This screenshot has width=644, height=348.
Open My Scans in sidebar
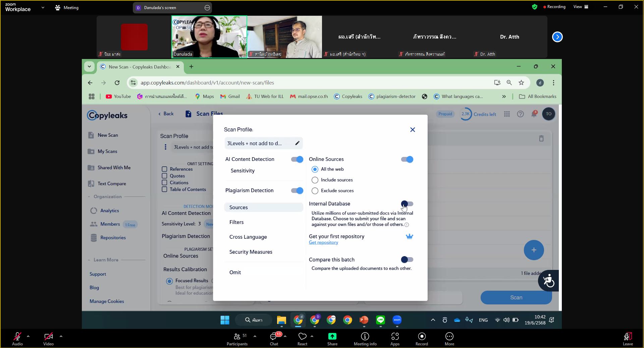tap(107, 151)
